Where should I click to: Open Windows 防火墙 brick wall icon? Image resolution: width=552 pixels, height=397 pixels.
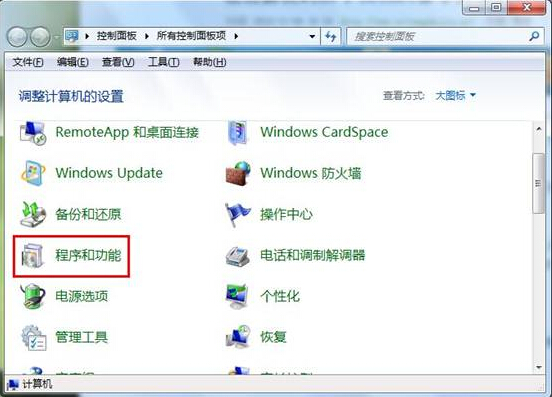click(238, 173)
